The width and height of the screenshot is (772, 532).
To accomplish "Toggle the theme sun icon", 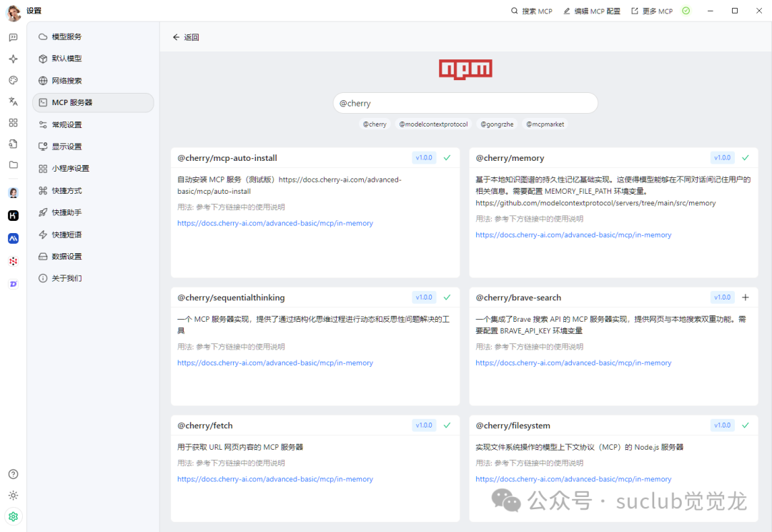I will pyautogui.click(x=14, y=496).
